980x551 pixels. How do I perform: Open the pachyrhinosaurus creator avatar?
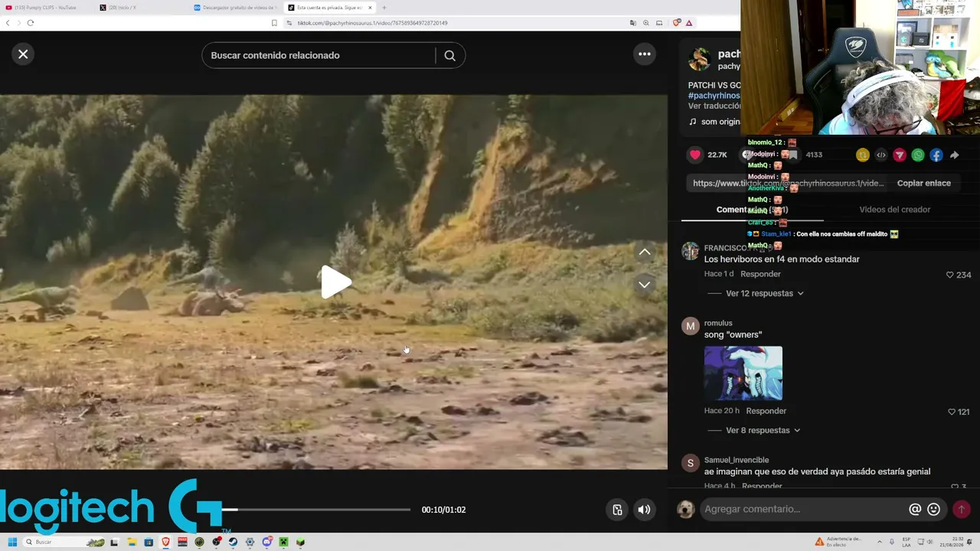click(699, 59)
